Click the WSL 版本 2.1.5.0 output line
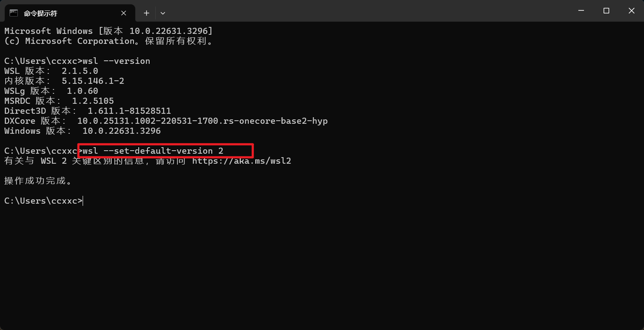This screenshot has height=330, width=644. point(51,71)
